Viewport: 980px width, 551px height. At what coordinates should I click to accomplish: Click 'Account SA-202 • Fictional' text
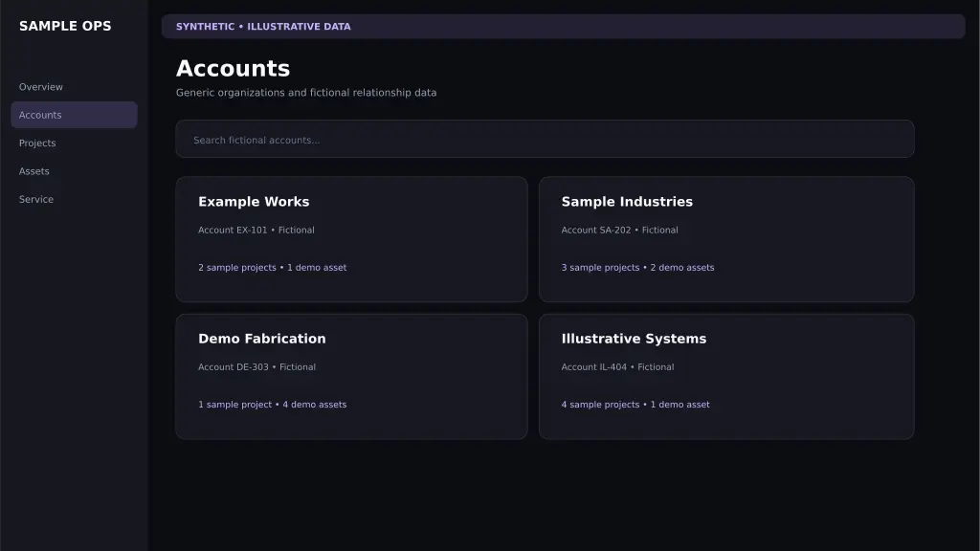click(619, 230)
